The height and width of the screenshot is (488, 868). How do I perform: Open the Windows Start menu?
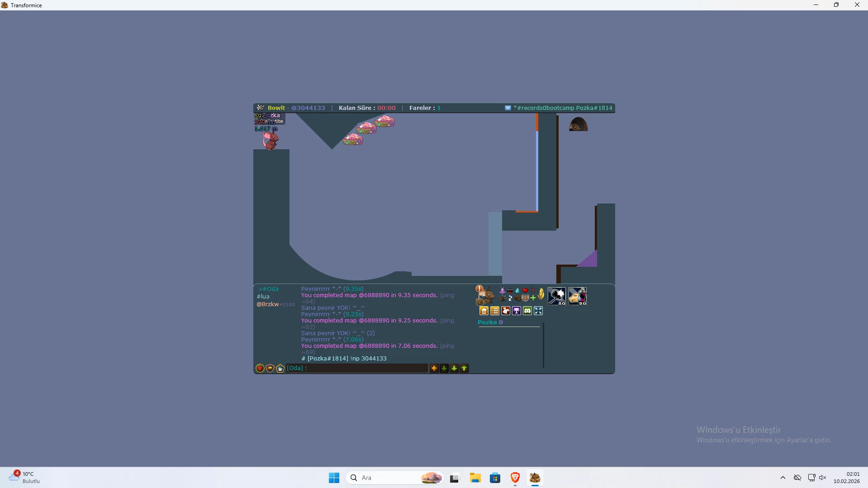point(334,478)
